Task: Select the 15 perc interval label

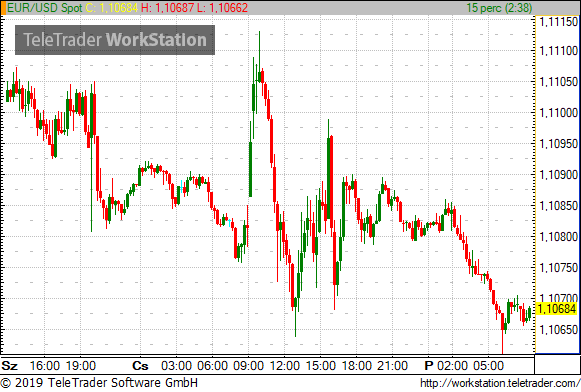Action: [499, 8]
